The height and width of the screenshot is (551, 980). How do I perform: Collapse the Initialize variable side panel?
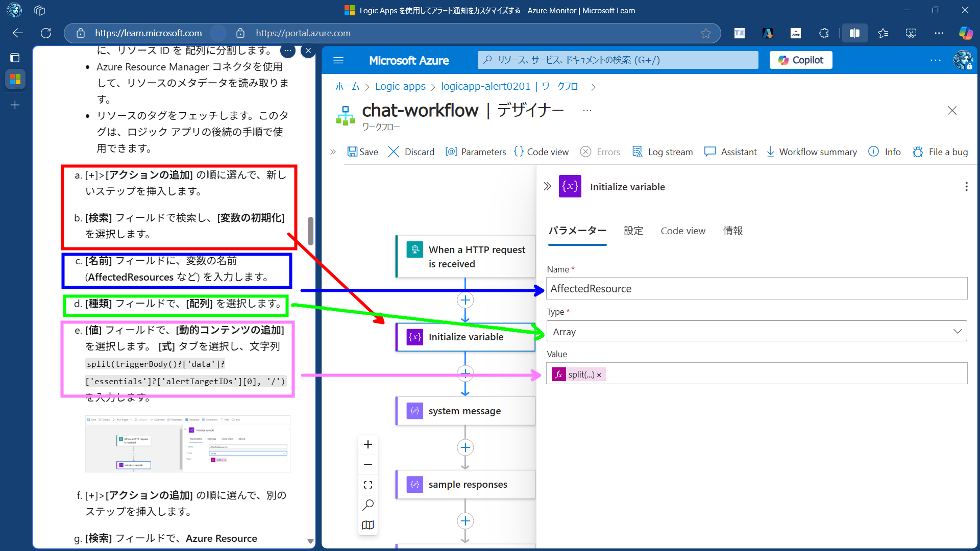[x=547, y=186]
